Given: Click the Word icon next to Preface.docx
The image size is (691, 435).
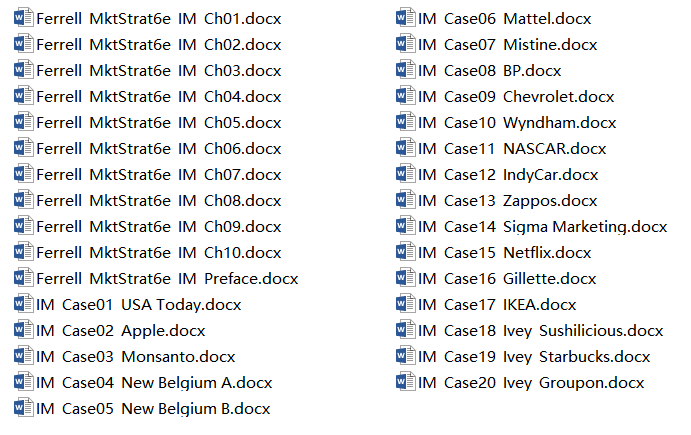Looking at the screenshot, I should [23, 279].
